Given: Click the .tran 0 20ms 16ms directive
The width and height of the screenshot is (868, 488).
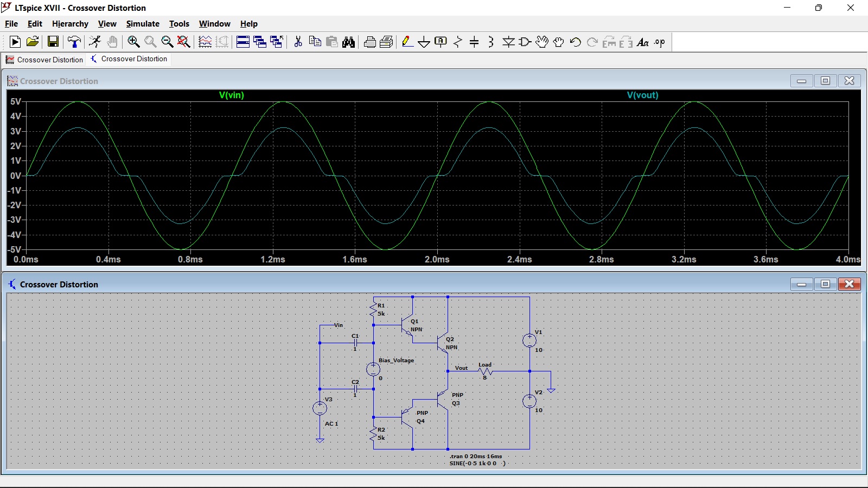Looking at the screenshot, I should point(476,457).
